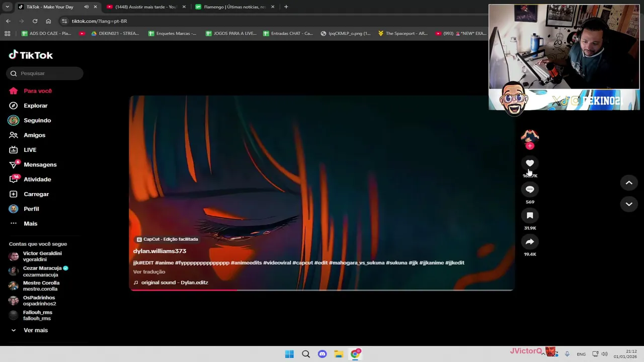
Task: Open Fallouh_rms account
Action: [37, 315]
